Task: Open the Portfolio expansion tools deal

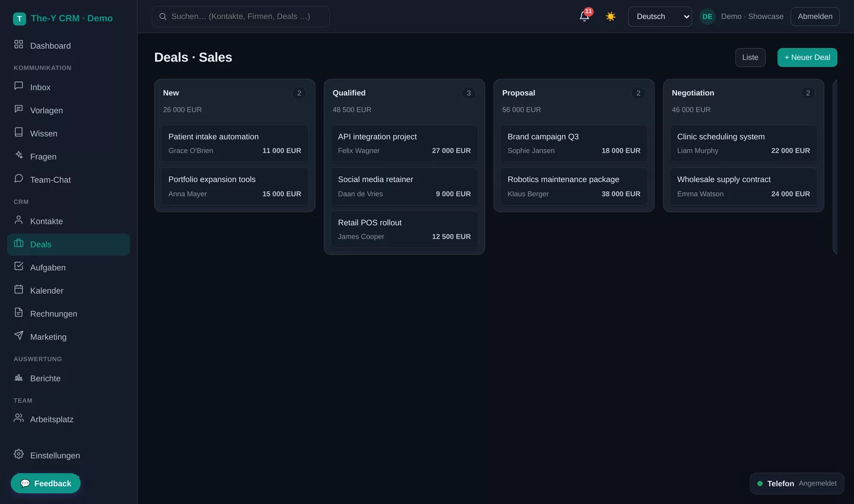Action: pyautogui.click(x=235, y=186)
